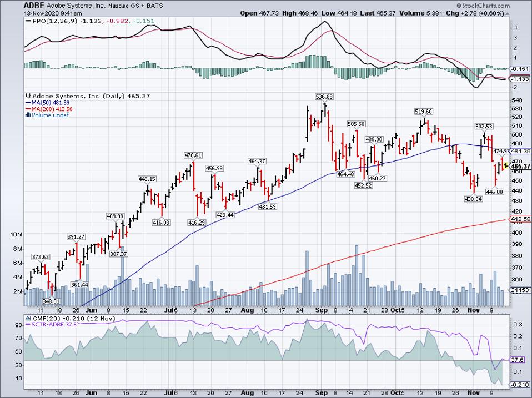
Task: Click the Oct label on middle date axis
Action: [396, 310]
